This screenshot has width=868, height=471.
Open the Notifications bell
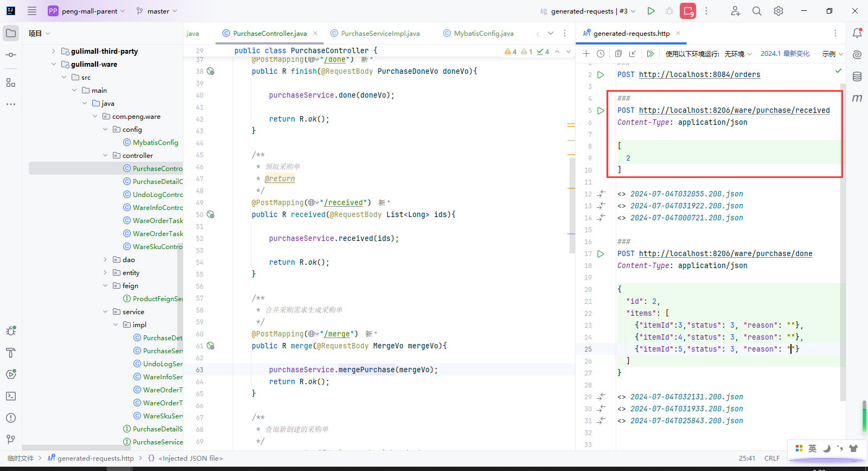[857, 33]
